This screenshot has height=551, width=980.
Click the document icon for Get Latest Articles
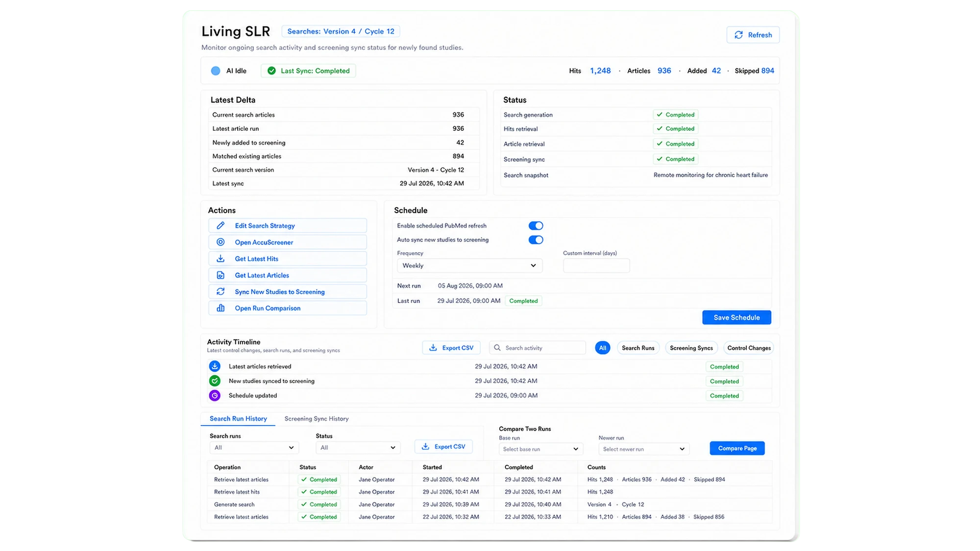tap(220, 275)
